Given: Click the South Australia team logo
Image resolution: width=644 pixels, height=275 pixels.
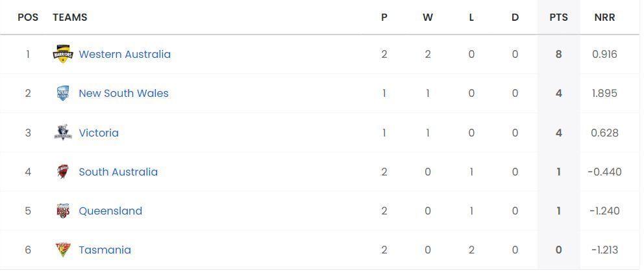Looking at the screenshot, I should (63, 172).
